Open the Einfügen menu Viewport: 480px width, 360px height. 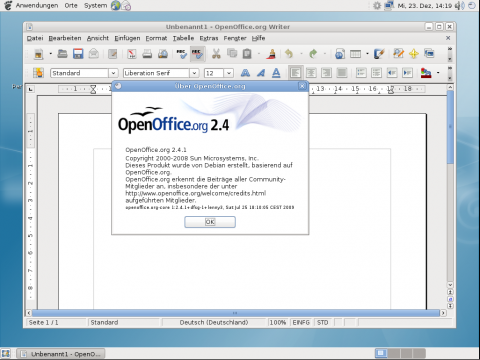(x=127, y=38)
